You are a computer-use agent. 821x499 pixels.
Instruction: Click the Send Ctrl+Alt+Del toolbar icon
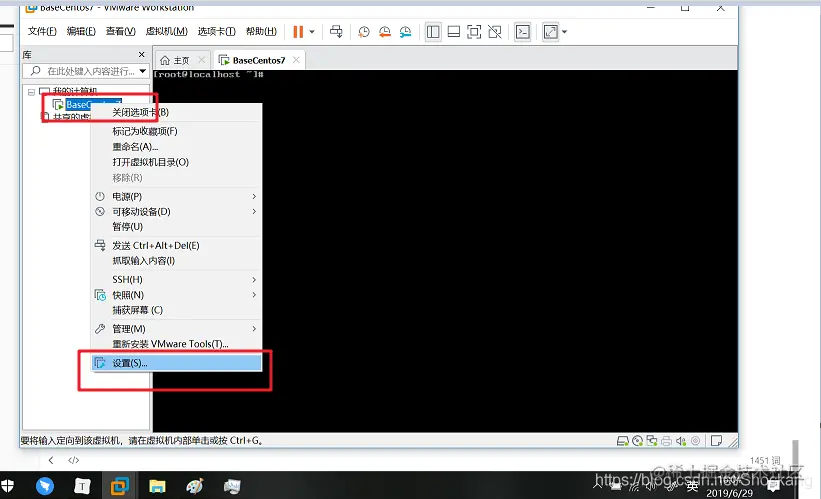[336, 32]
